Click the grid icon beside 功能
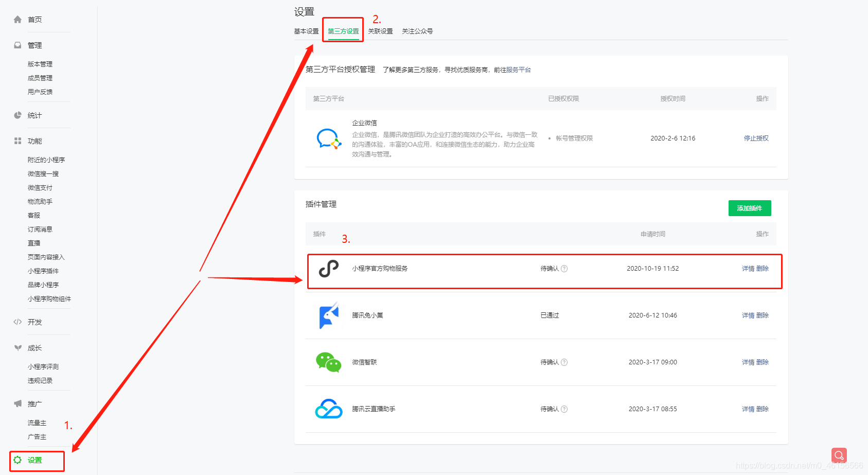The width and height of the screenshot is (868, 475). point(17,141)
